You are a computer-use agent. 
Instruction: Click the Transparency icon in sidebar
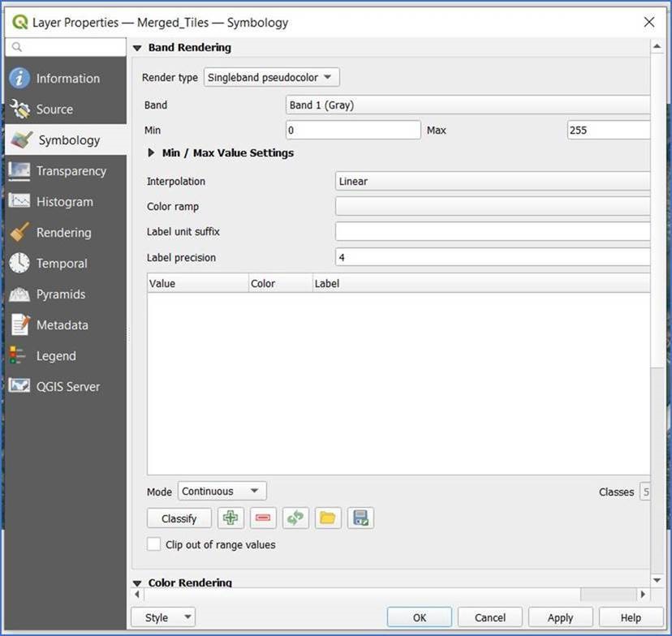point(19,171)
